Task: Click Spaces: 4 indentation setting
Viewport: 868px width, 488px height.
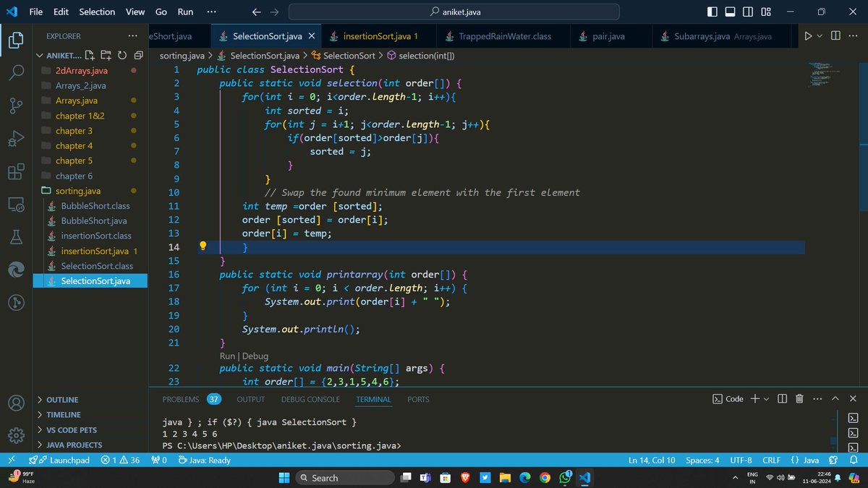Action: [702, 460]
